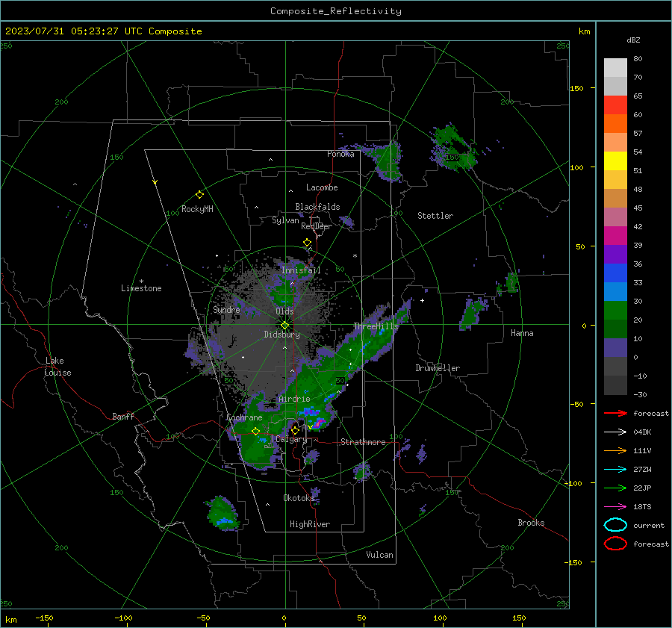Viewport: 672px width, 628px height.
Task: Click the Vulcan city label
Action: pos(379,555)
